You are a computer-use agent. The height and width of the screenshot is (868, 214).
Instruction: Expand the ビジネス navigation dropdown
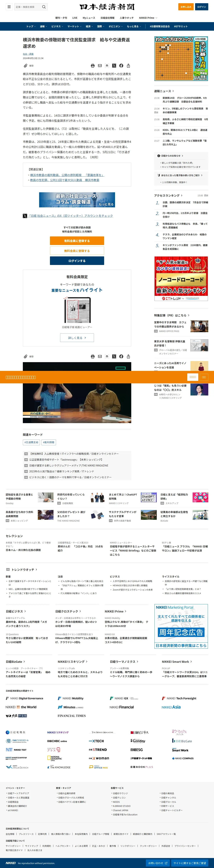[57, 26]
